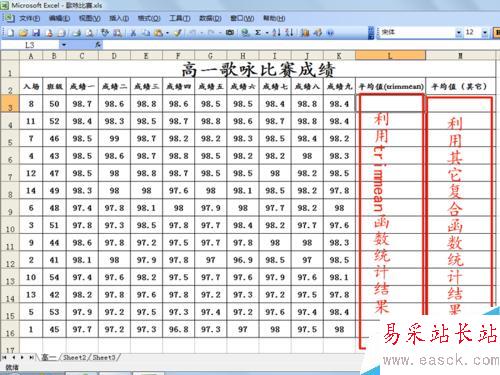500x375 pixels.
Task: Open the 数据(D) menu
Action: point(210,18)
